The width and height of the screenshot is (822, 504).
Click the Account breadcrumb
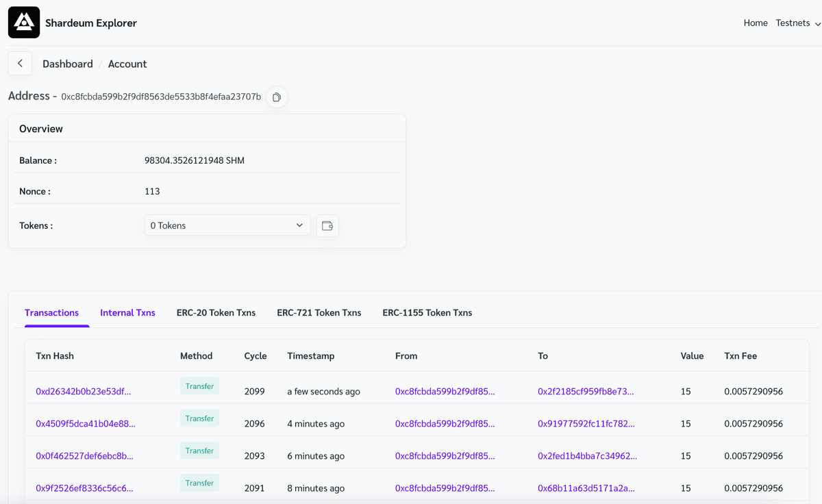127,64
